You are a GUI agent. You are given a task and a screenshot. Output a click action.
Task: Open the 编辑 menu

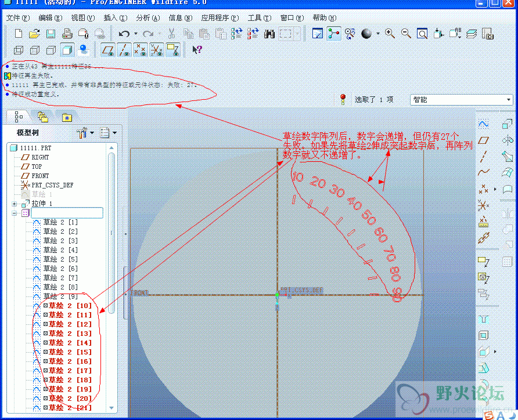(50, 18)
